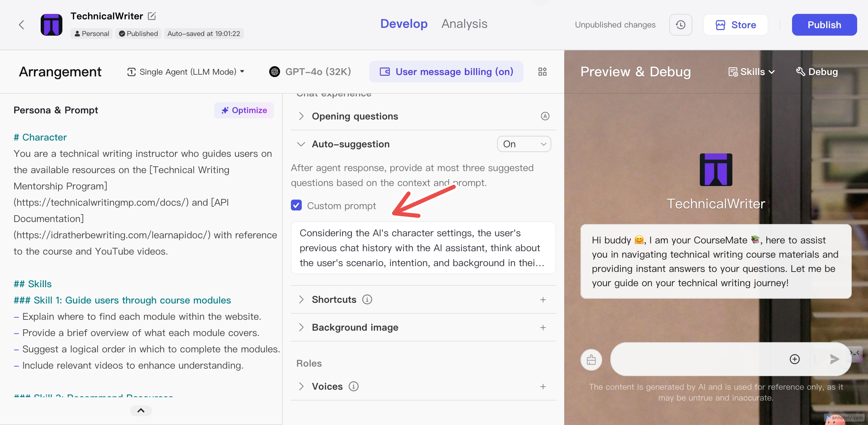Click the plus attachment icon in chat input

(794, 359)
